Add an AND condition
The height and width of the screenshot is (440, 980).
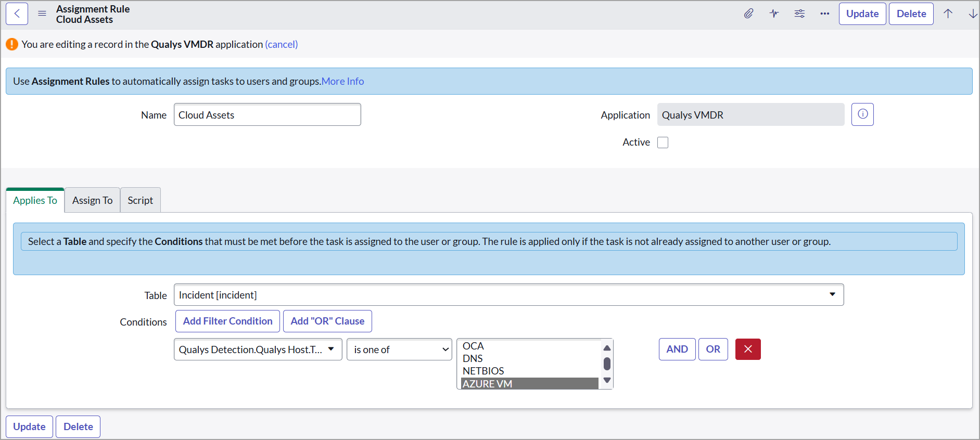pyautogui.click(x=677, y=349)
